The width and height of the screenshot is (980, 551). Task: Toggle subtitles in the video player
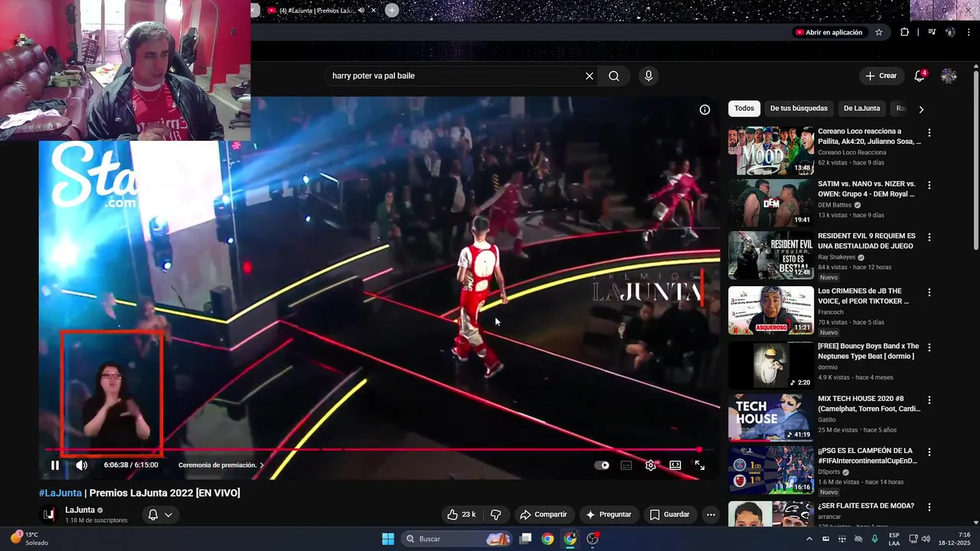(x=626, y=465)
